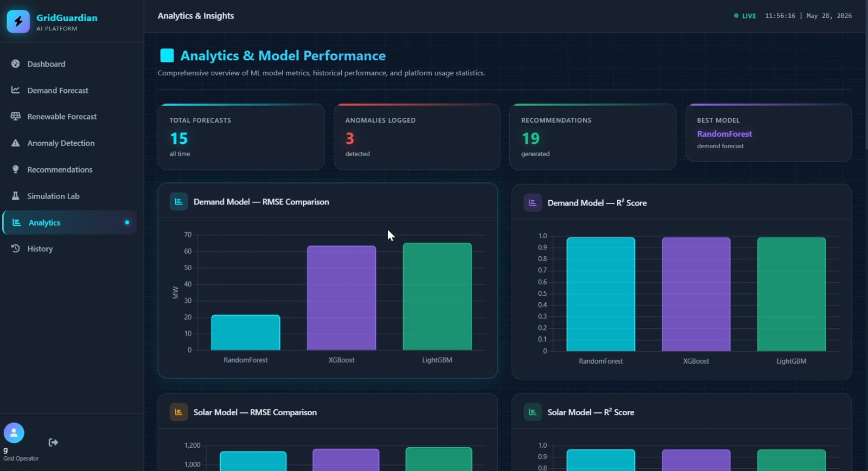Click the LightGBM bar in Demand R² chart
The height and width of the screenshot is (471, 868).
pos(792,294)
